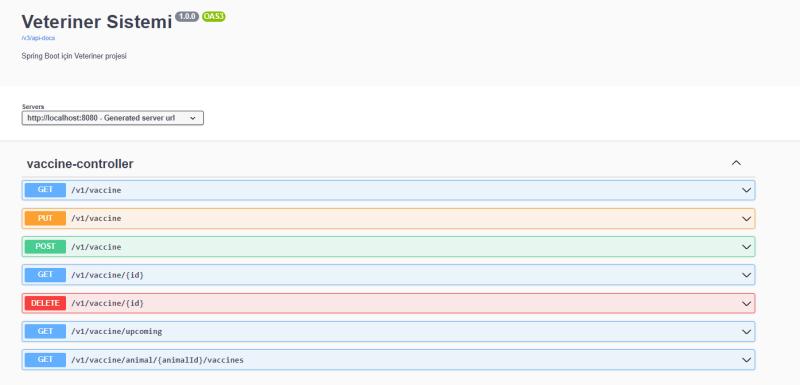Screen dimensions: 800x385
Task: Click the OAS3 badge
Action: 213,16
